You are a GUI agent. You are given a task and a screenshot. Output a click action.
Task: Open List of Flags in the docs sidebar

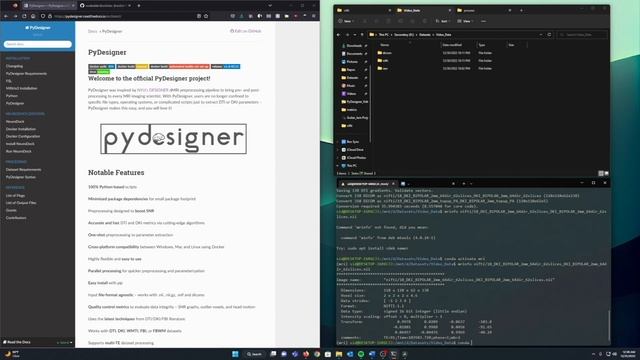pos(15,196)
